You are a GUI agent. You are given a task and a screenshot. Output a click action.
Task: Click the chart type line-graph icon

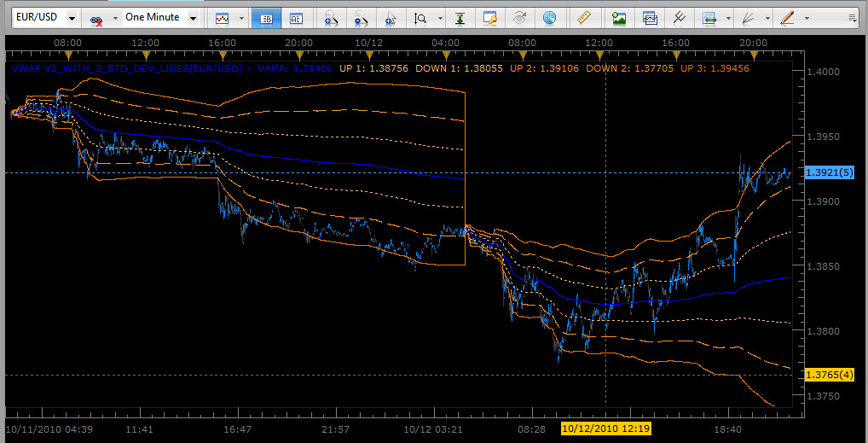(x=222, y=19)
